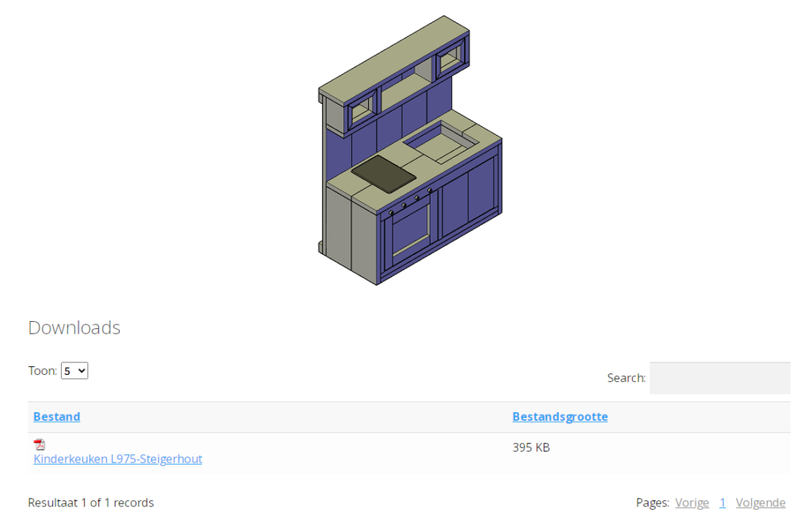
Task: Click the sink basin in the kitchen drawing
Action: (440, 143)
